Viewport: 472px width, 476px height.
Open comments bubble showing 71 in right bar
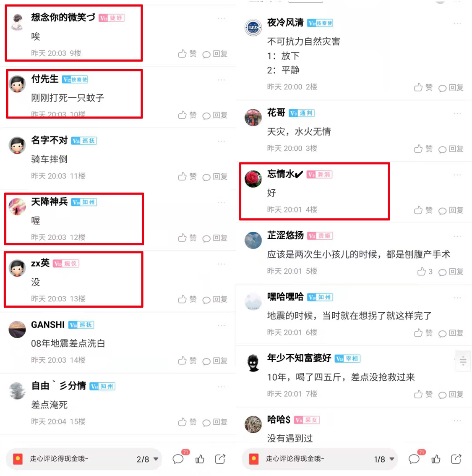pos(415,458)
